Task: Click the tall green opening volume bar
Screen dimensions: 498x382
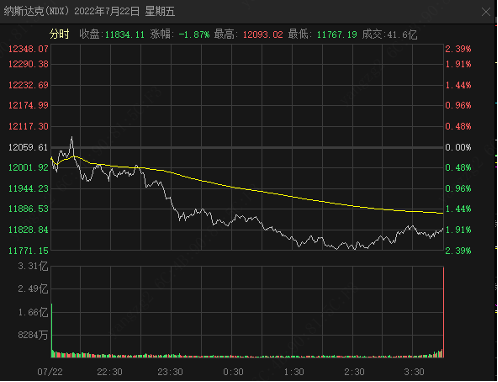Action: [x=51, y=331]
